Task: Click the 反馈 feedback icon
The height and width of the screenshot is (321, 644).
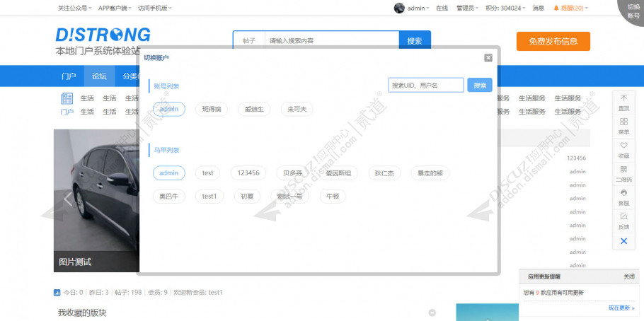Action: pos(623,220)
